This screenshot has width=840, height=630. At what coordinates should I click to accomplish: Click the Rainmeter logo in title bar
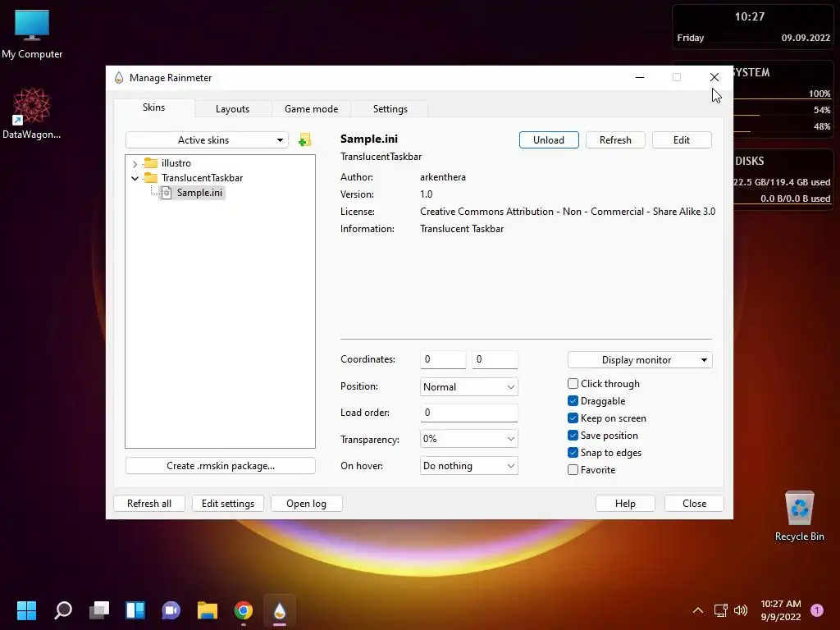[119, 78]
